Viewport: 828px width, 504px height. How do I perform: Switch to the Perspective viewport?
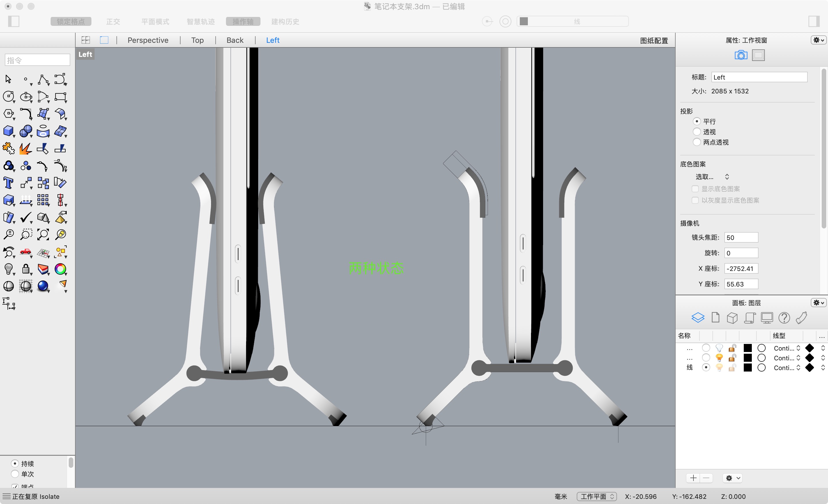pyautogui.click(x=148, y=40)
